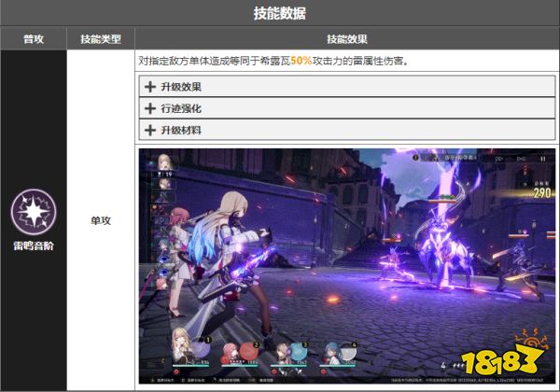The width and height of the screenshot is (560, 392).
Task: Click the 技能数据 title bar
Action: (x=279, y=13)
